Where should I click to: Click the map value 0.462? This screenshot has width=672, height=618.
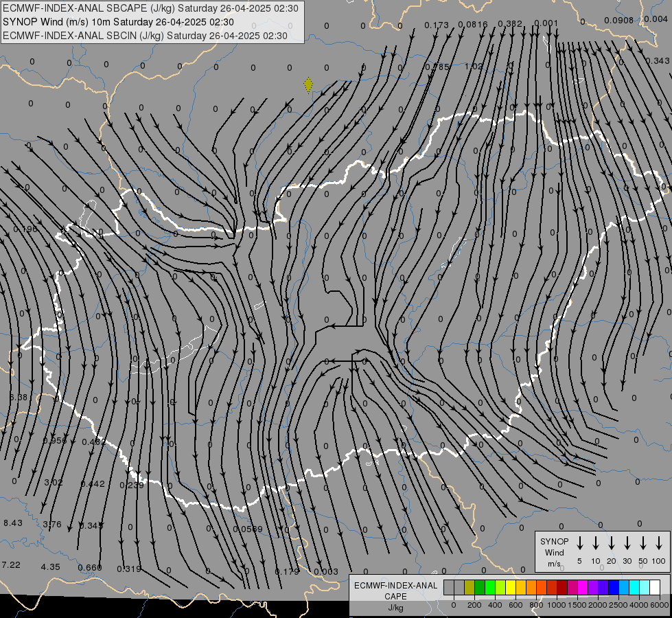(93, 442)
